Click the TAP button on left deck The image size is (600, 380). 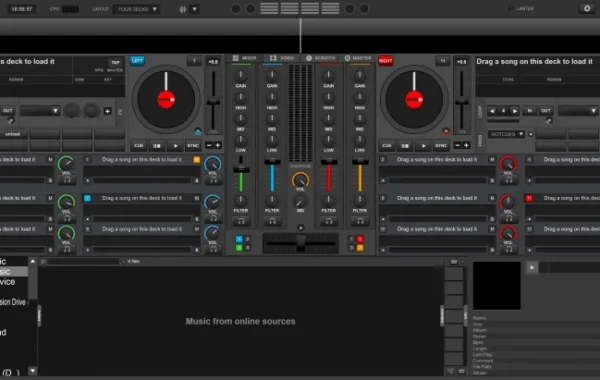tap(115, 62)
